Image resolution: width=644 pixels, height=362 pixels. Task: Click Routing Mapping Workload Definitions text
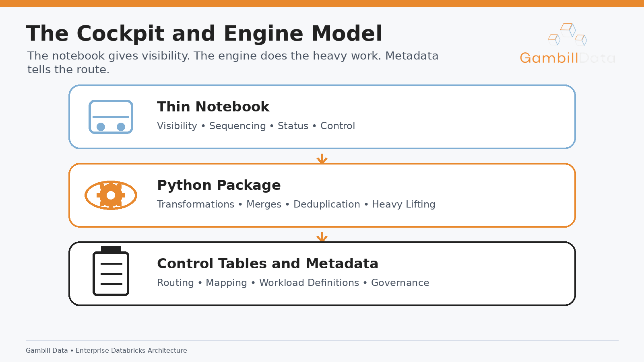click(x=293, y=283)
